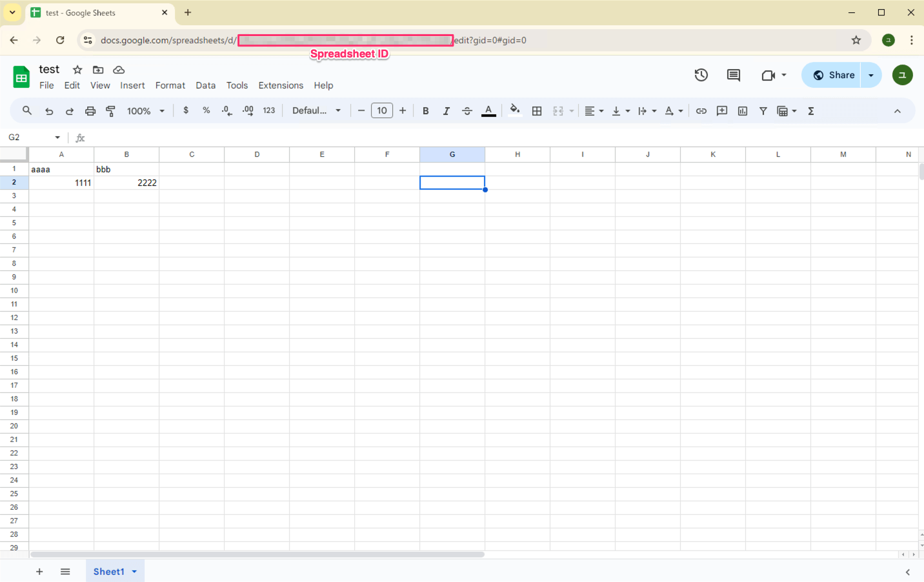Apply strikethrough formatting

click(x=467, y=111)
